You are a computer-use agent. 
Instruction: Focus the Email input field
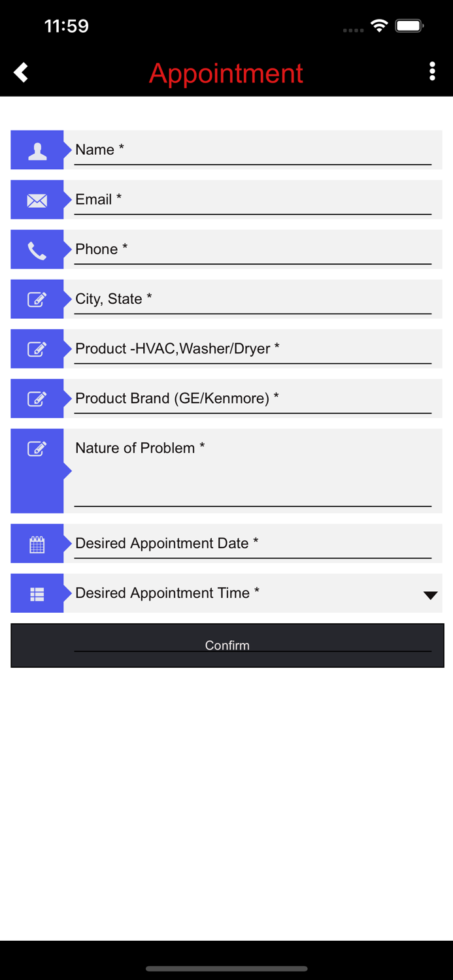click(x=252, y=200)
